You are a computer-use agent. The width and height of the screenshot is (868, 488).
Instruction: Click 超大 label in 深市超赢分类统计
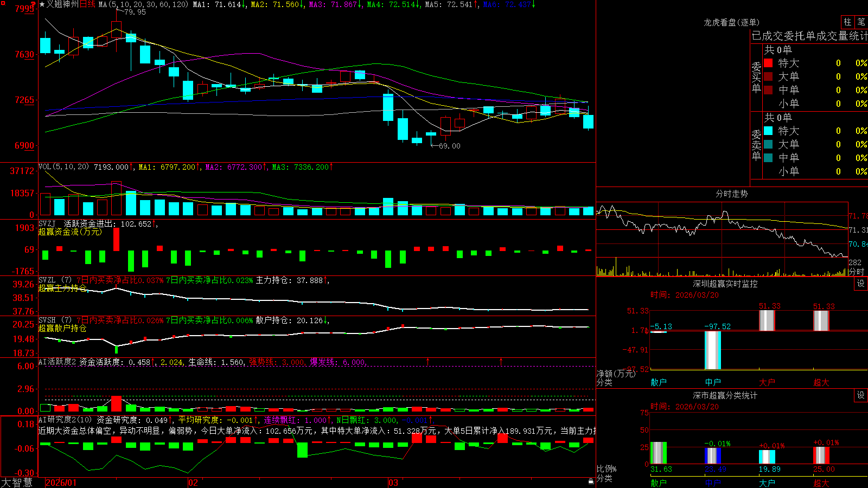[x=821, y=483]
